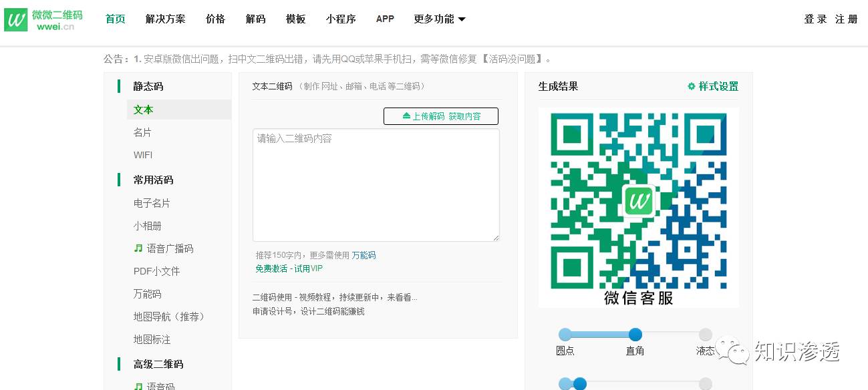868x390 pixels.
Task: Select 文本 under 静态码
Action: pyautogui.click(x=179, y=110)
